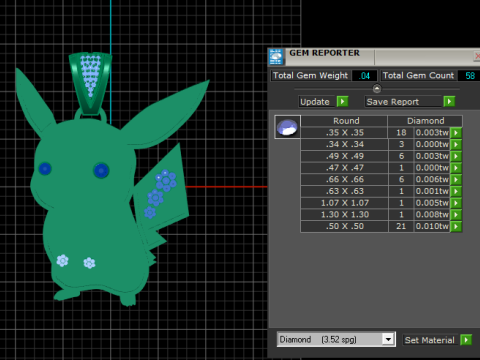Click the GEM REPORTER title text
This screenshot has width=480, height=360.
324,53
